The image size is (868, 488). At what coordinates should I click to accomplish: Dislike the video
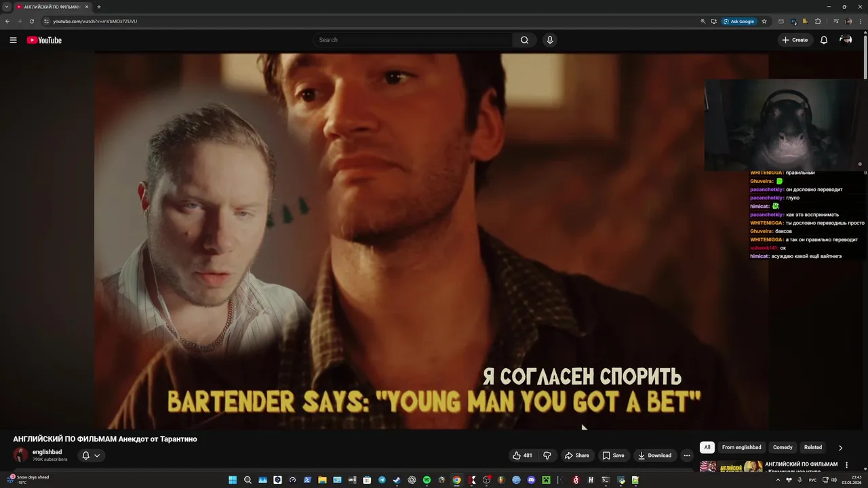[x=547, y=455]
